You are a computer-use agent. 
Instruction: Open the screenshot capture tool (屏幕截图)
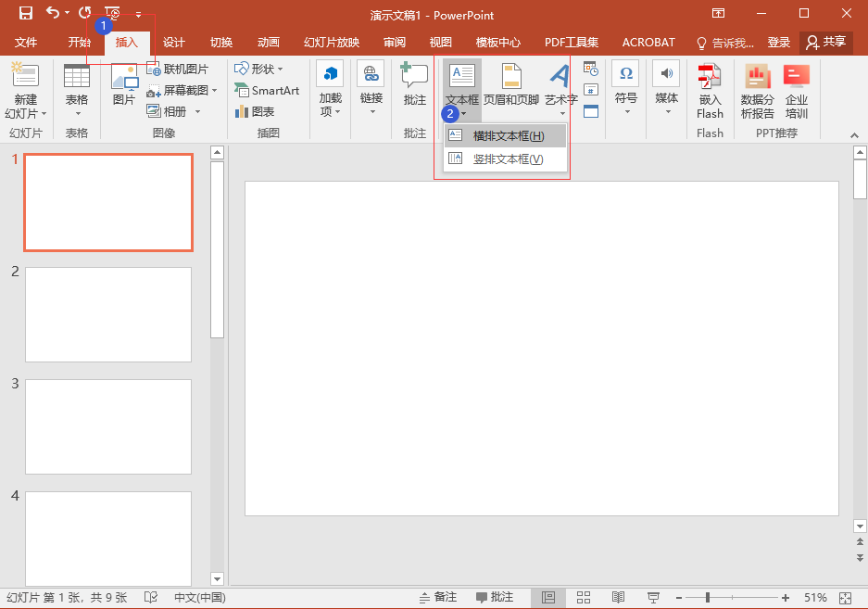pyautogui.click(x=178, y=90)
